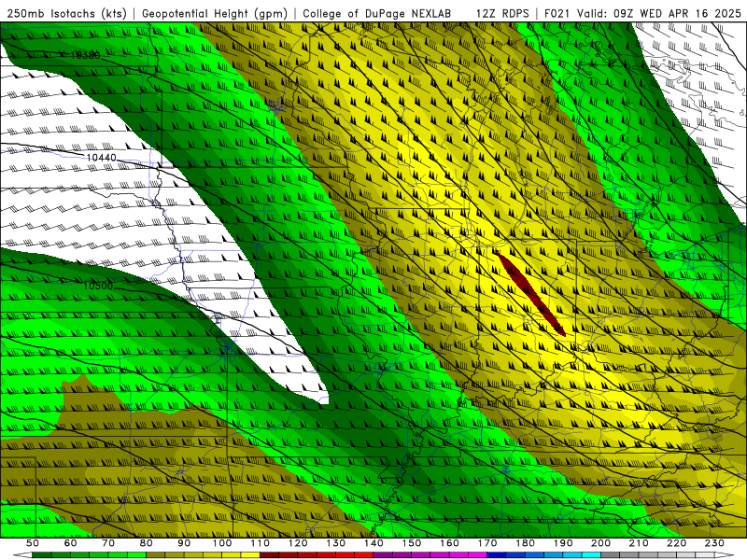Viewport: 747px width, 560px height.
Task: Click the '140' color scale label
Action: tap(373, 543)
